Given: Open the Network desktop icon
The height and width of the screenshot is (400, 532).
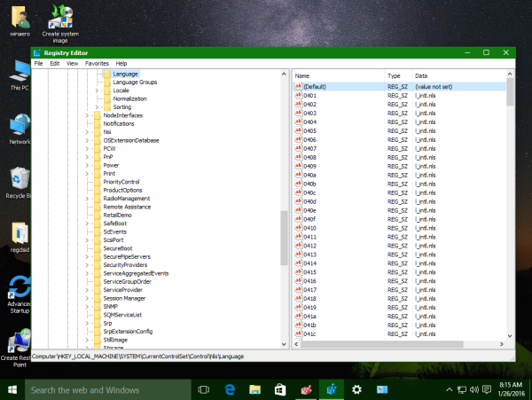Looking at the screenshot, I should 20,129.
